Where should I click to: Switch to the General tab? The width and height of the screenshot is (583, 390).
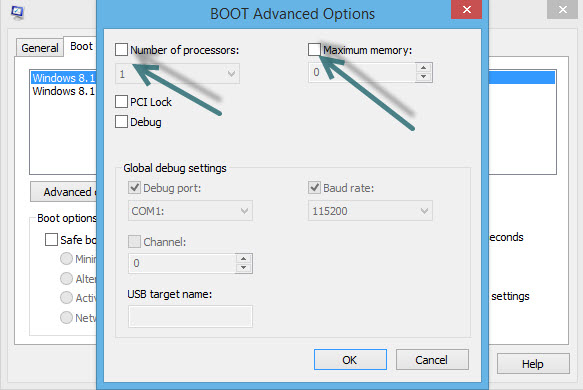[x=40, y=48]
